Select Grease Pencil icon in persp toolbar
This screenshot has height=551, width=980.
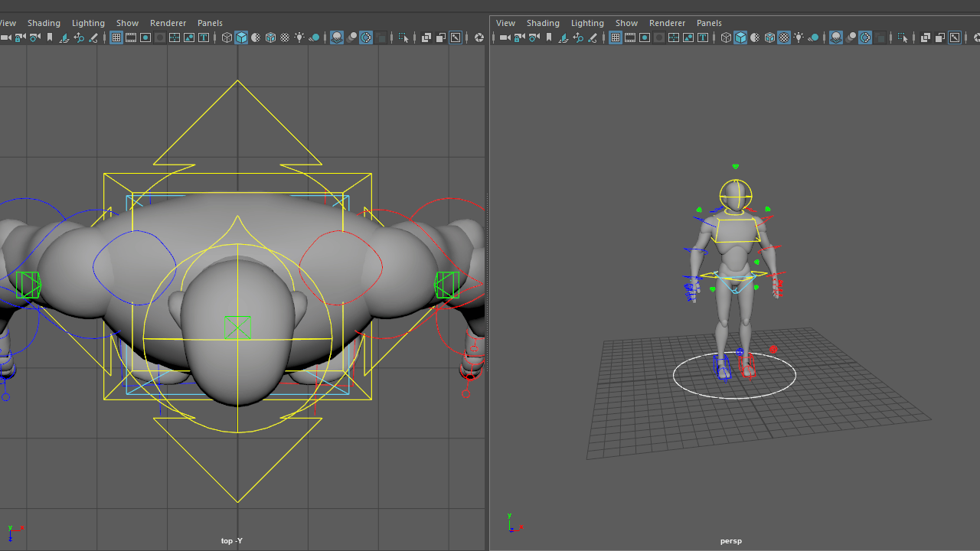pyautogui.click(x=593, y=37)
